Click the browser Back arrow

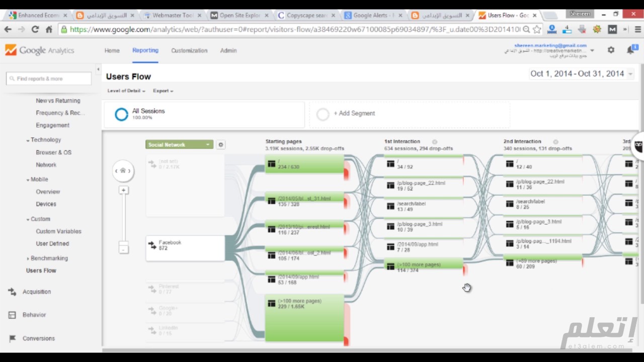(8, 30)
